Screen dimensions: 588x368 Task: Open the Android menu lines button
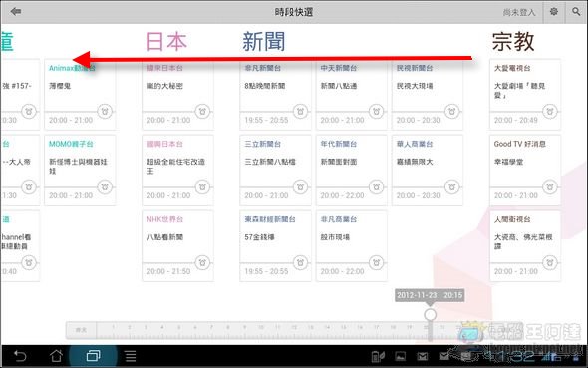131,356
